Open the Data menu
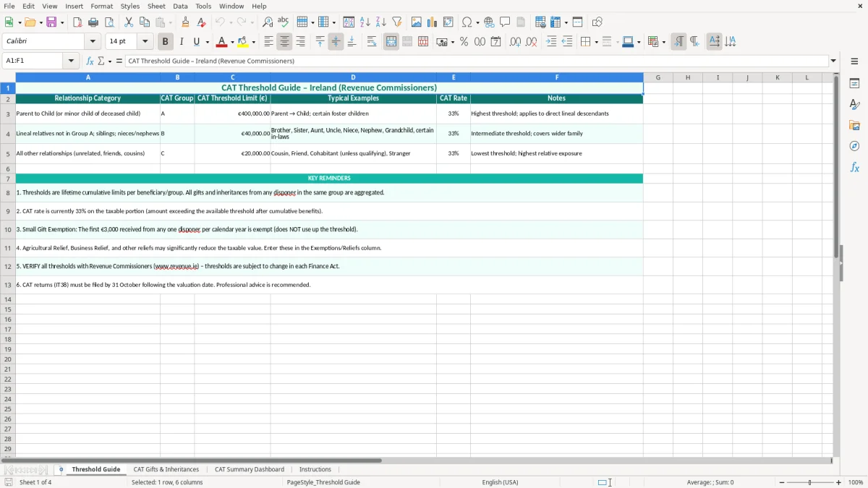This screenshot has width=868, height=488. point(180,6)
